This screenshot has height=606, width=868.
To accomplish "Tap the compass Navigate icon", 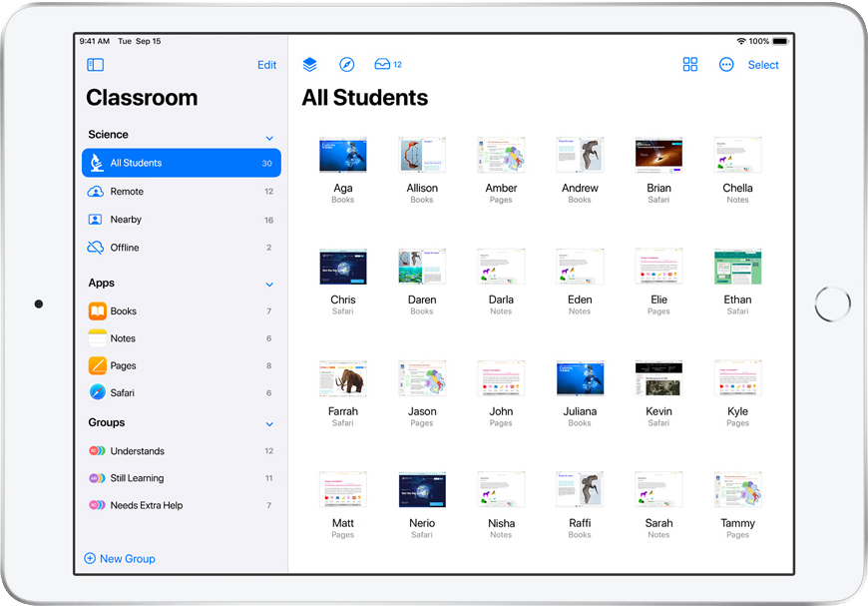I will (346, 65).
